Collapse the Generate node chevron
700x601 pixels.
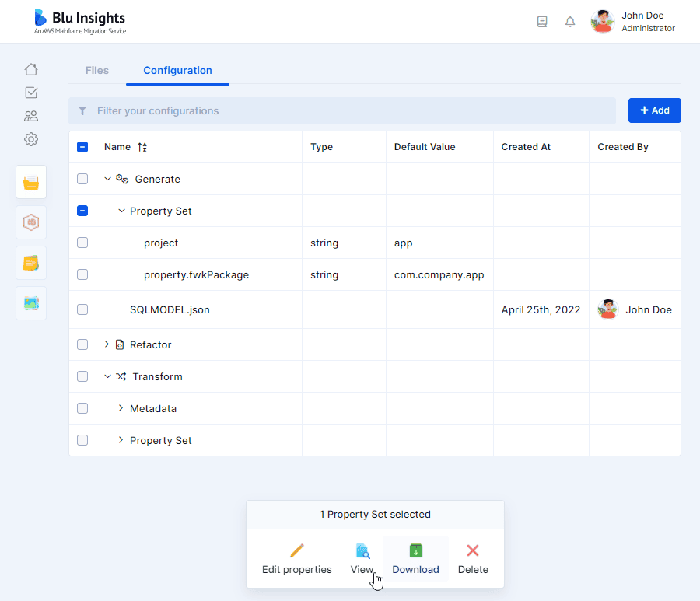coord(107,179)
